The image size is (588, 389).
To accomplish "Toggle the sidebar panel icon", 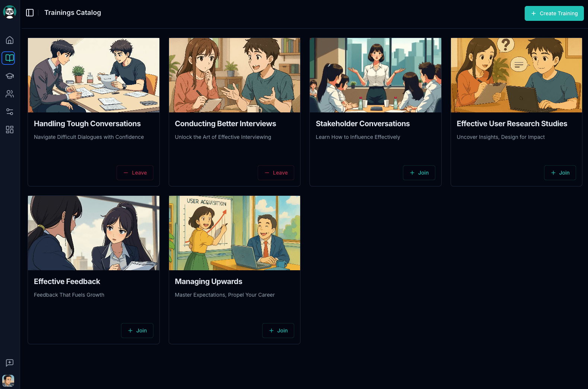I will point(30,13).
